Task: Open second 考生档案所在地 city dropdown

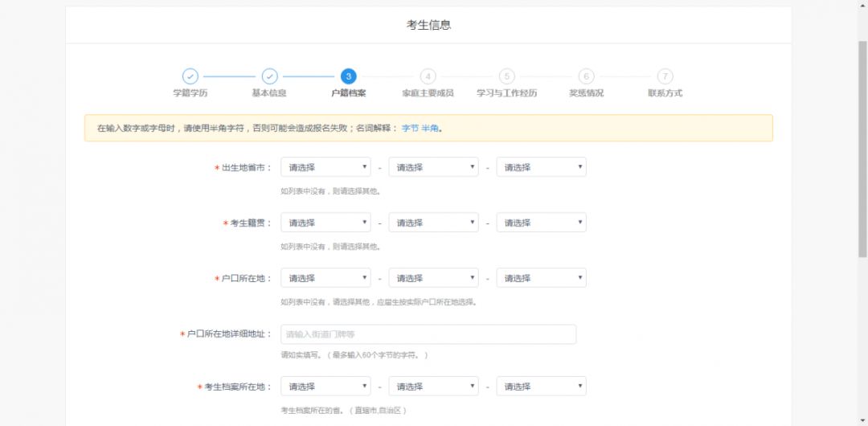Action: pos(433,387)
